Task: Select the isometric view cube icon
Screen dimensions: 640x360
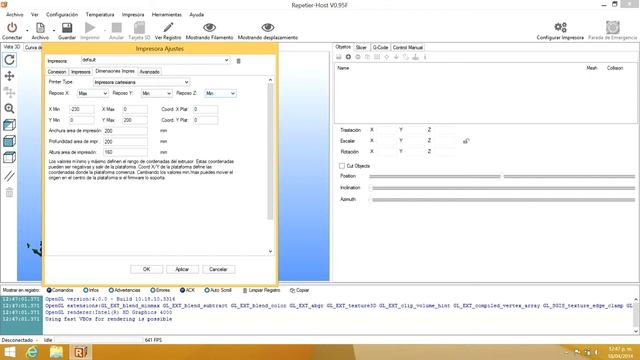Action: pyautogui.click(x=9, y=124)
